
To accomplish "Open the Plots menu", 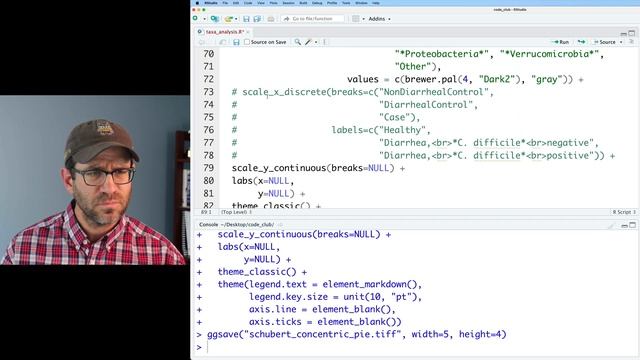I will (x=273, y=3).
